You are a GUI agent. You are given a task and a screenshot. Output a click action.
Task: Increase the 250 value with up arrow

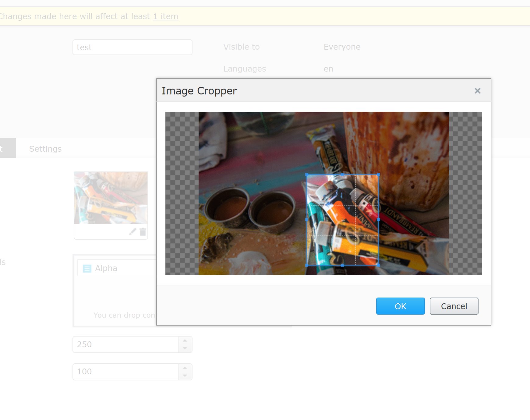[185, 341]
